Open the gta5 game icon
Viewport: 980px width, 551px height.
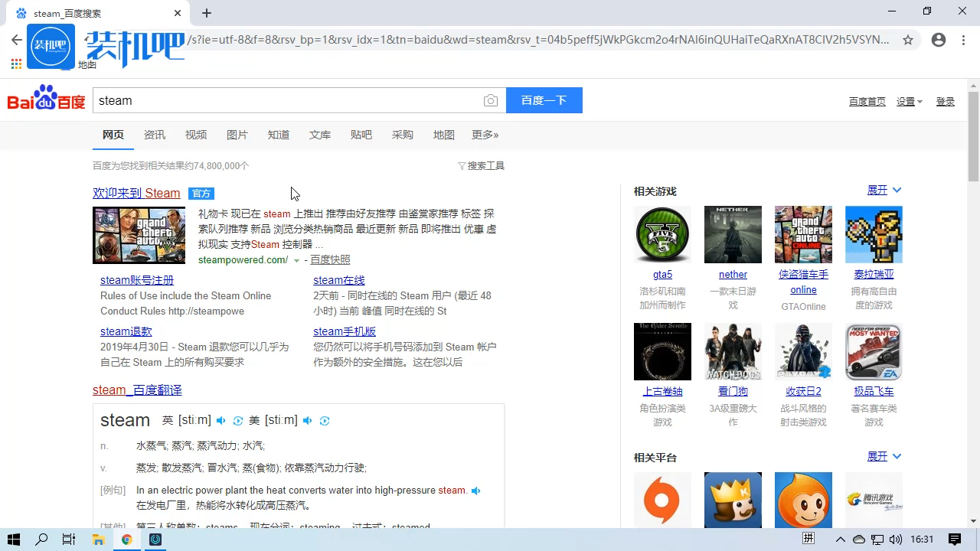tap(661, 234)
